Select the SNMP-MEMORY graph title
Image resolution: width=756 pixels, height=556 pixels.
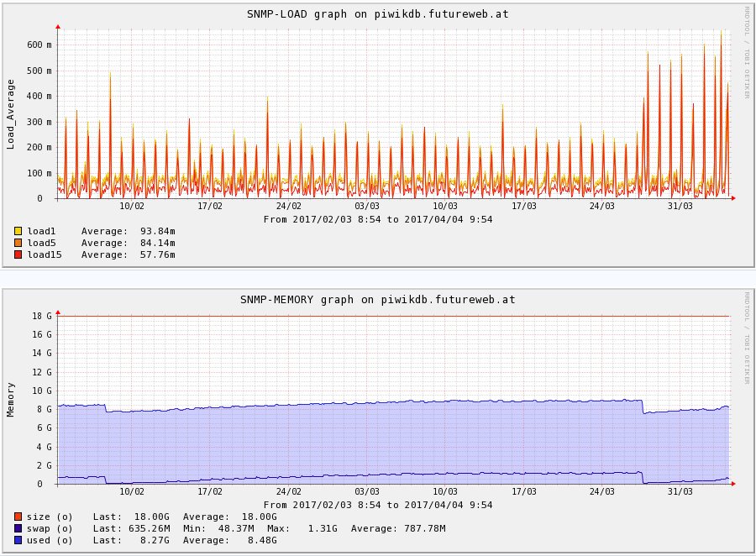(x=377, y=299)
